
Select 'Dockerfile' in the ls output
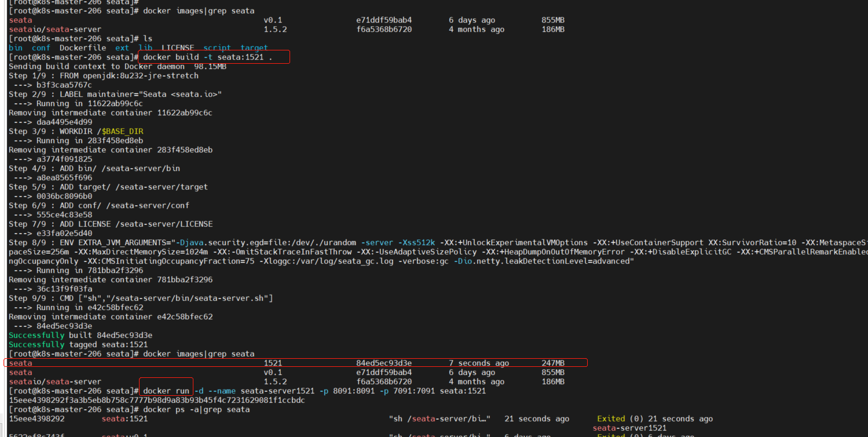[83, 48]
